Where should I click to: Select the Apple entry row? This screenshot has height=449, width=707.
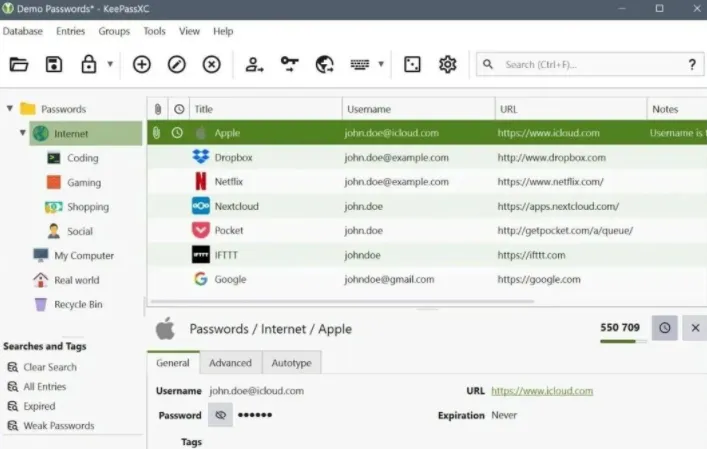click(427, 133)
